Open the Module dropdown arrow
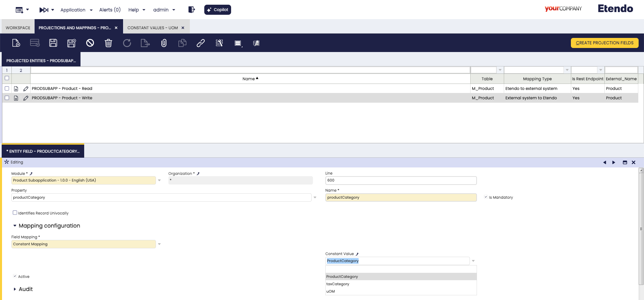This screenshot has width=644, height=300. 159,181
